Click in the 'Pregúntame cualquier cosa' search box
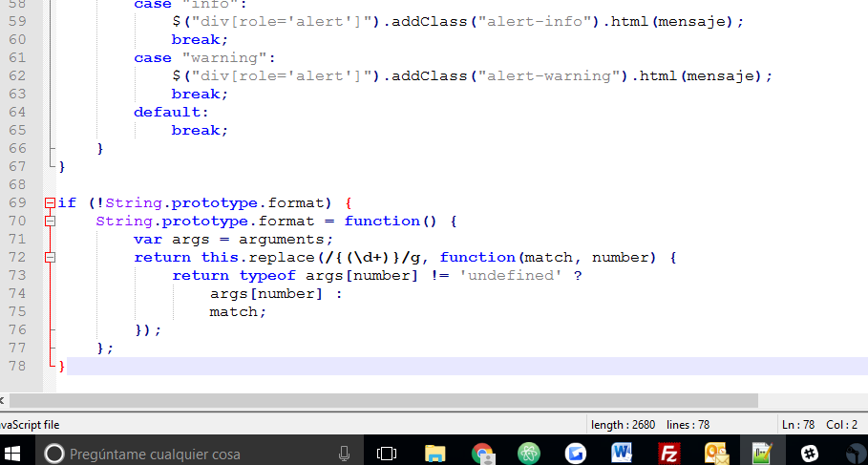Image resolution: width=868 pixels, height=465 pixels. tap(200, 454)
